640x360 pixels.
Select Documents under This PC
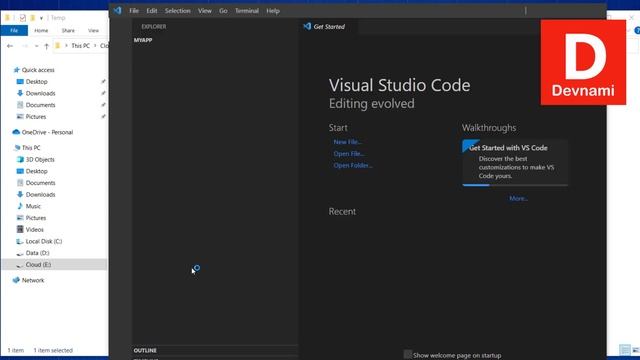tap(40, 183)
